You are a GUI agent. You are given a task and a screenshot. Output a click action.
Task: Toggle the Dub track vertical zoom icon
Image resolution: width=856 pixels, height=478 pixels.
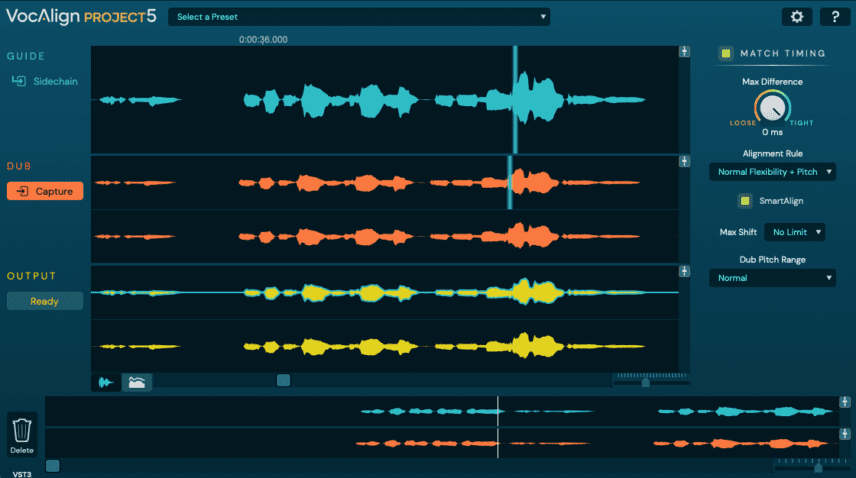(x=684, y=162)
